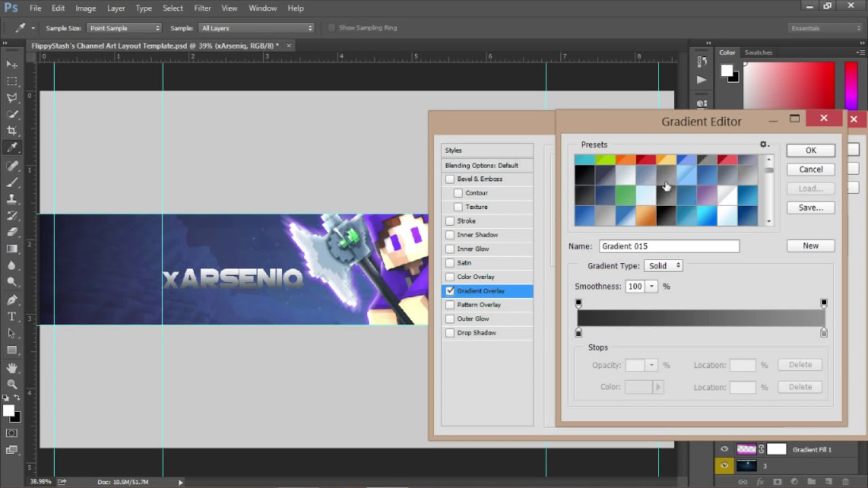The image size is (868, 488).
Task: Open the Window menu
Action: click(262, 8)
